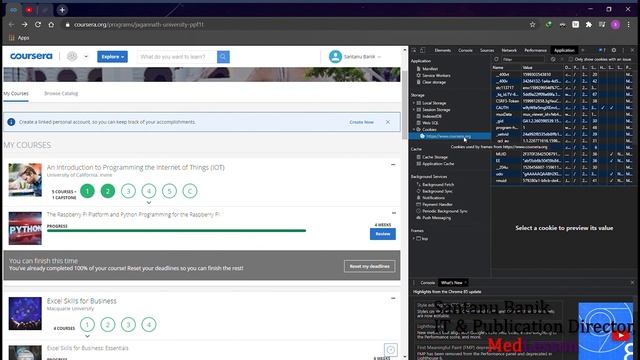
Task: Open a new browser tab
Action: (62, 10)
